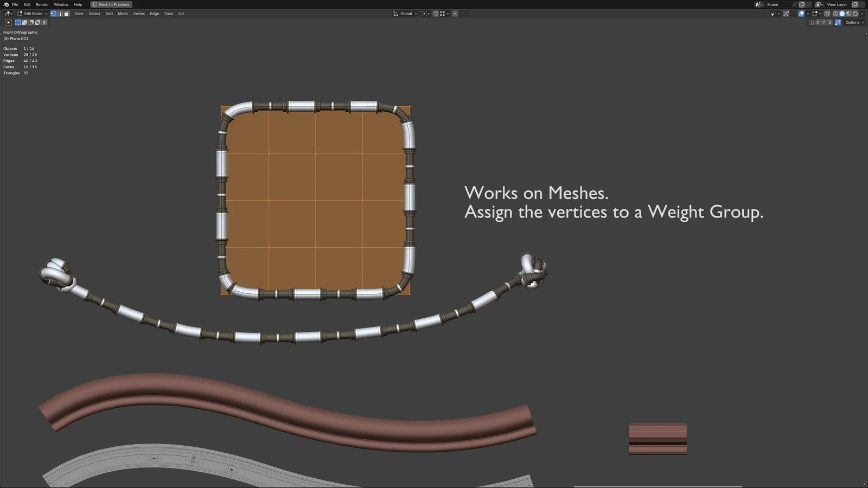Open the transform orientation dropdown showing Global
Viewport: 868px width, 488px height.
click(406, 14)
